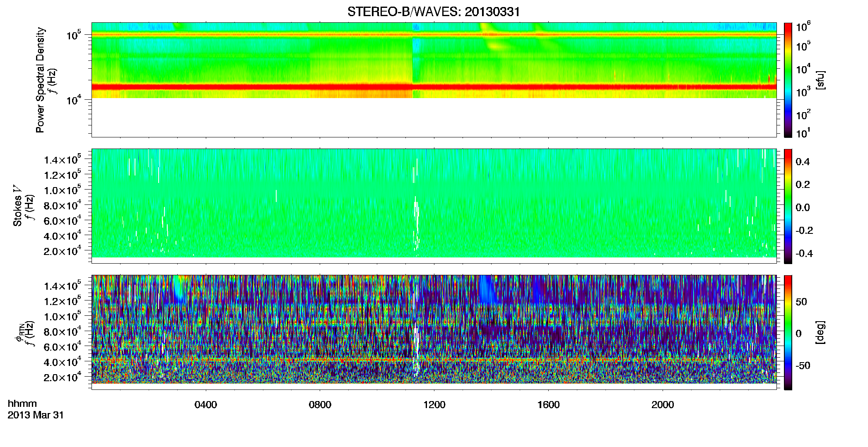Click the Power Spectral Density axis label
The width and height of the screenshot is (868, 447).
coord(40,80)
